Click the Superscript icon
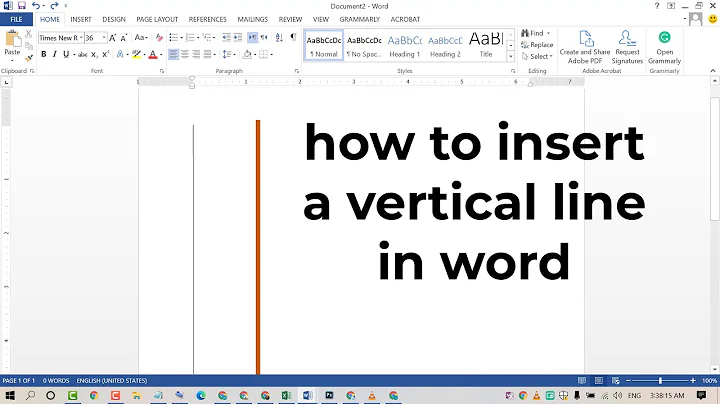This screenshot has width=720, height=404. coord(106,55)
